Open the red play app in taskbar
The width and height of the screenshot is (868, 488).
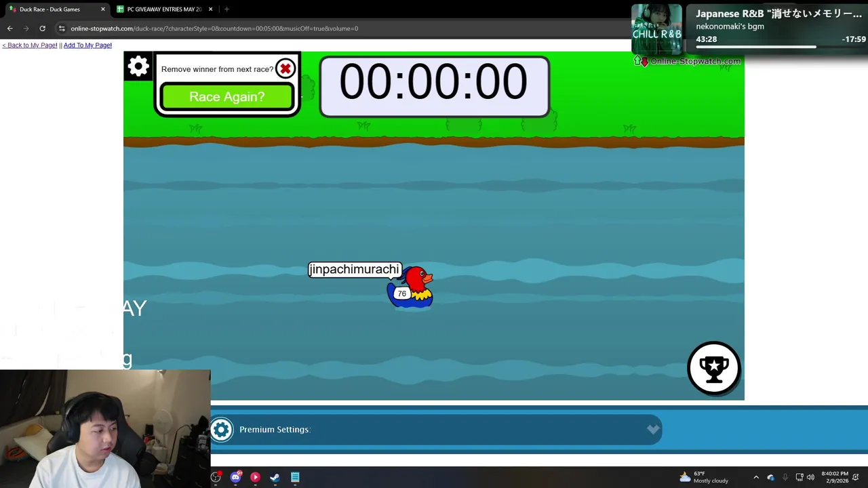[255, 477]
